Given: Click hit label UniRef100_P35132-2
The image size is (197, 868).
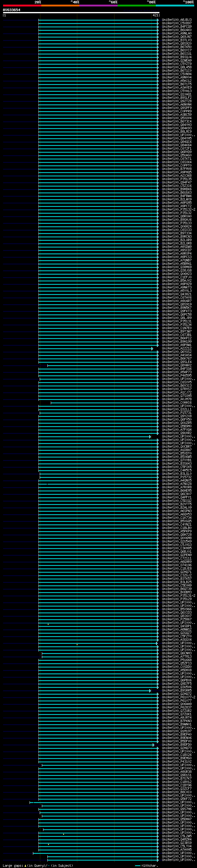Looking at the screenshot, I should click(179, 210).
